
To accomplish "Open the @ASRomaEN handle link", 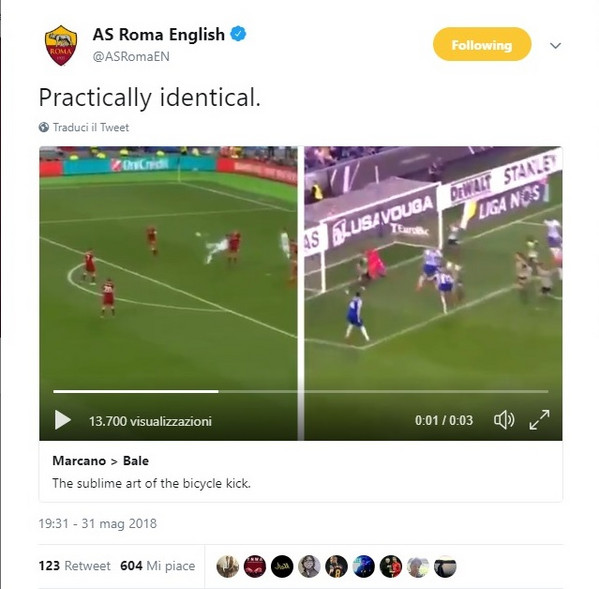I will click(x=131, y=57).
